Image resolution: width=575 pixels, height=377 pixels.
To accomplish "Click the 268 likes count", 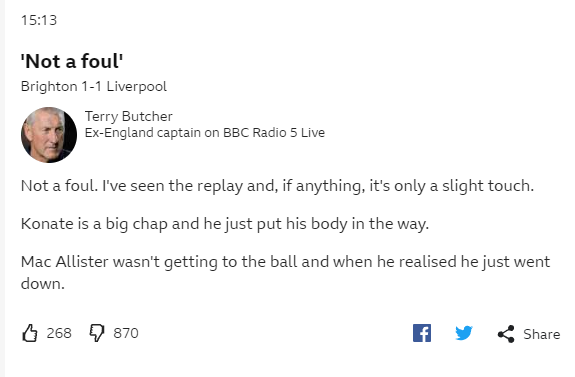I will point(59,333).
